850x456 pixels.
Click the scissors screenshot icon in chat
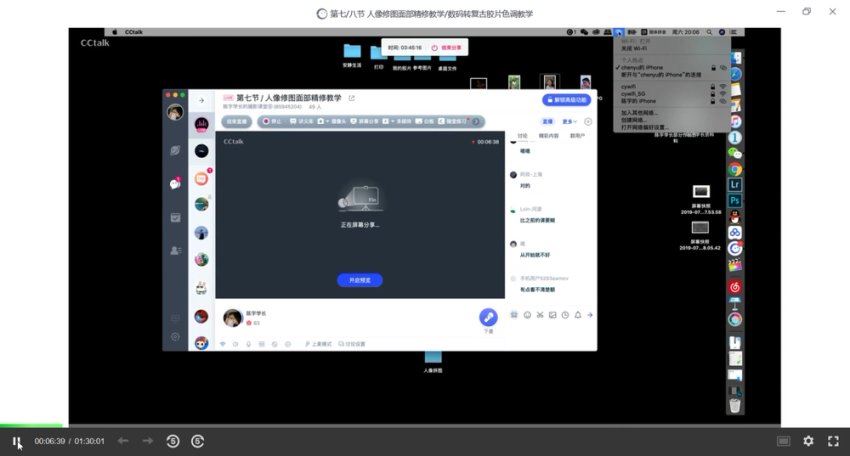(x=540, y=314)
